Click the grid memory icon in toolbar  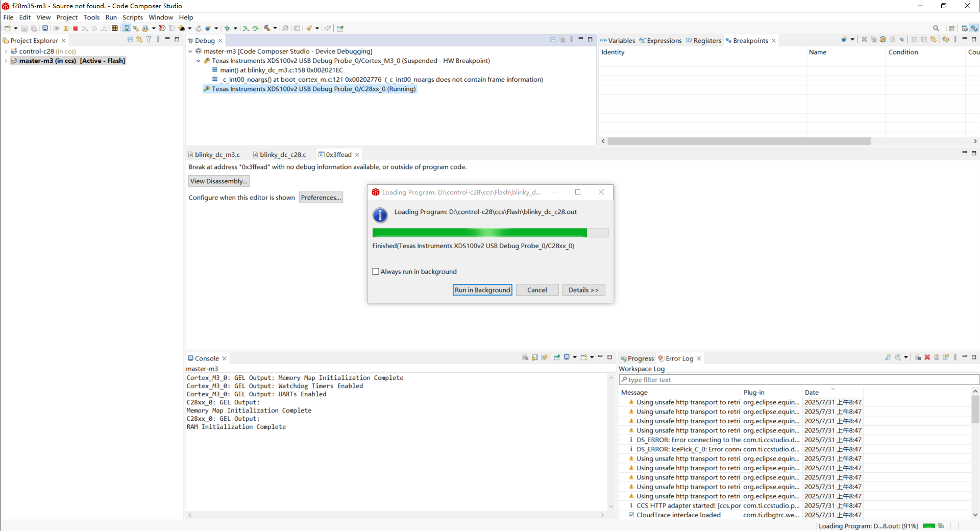(x=115, y=29)
